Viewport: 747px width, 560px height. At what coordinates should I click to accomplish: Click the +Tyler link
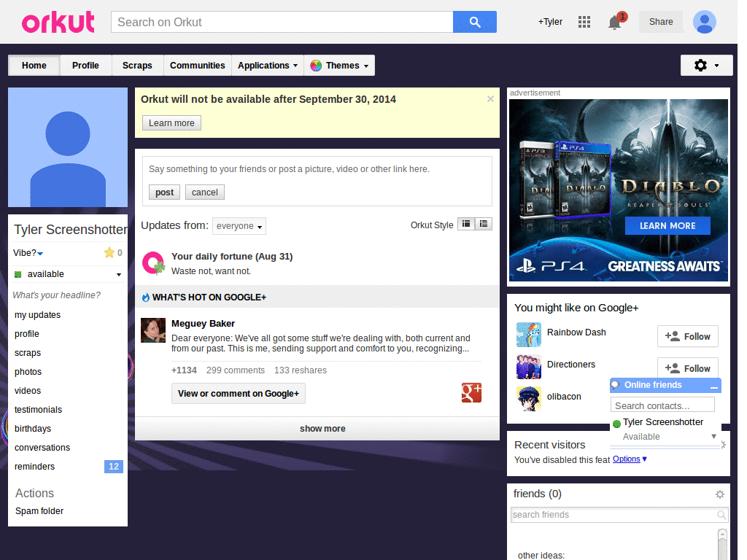[x=550, y=22]
